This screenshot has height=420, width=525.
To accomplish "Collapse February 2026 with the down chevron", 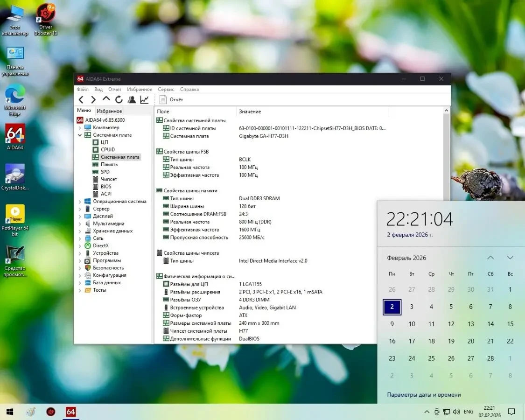I will click(510, 257).
